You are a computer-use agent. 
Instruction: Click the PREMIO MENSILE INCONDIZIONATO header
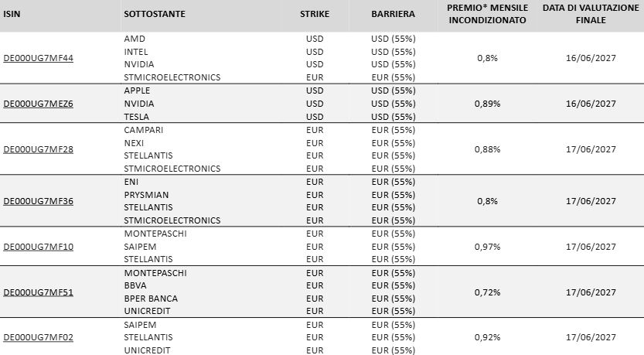coord(488,14)
